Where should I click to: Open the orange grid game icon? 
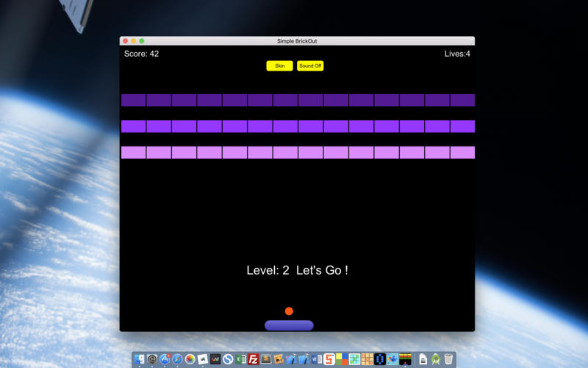[x=367, y=359]
